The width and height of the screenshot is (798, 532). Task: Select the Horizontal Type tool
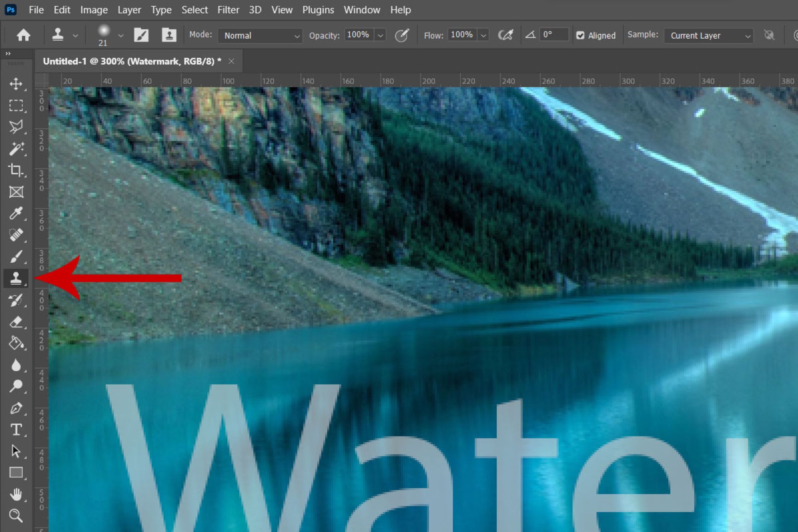tap(16, 429)
